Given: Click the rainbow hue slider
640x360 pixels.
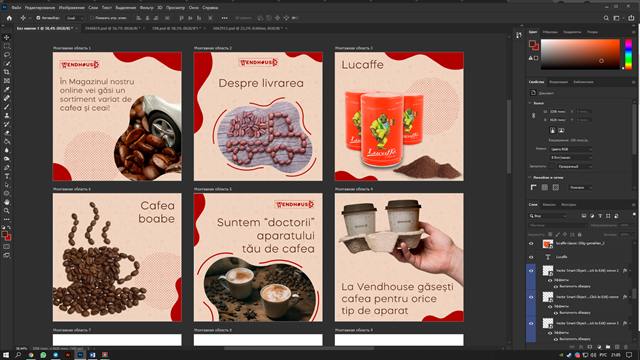Looking at the screenshot, I should point(628,54).
